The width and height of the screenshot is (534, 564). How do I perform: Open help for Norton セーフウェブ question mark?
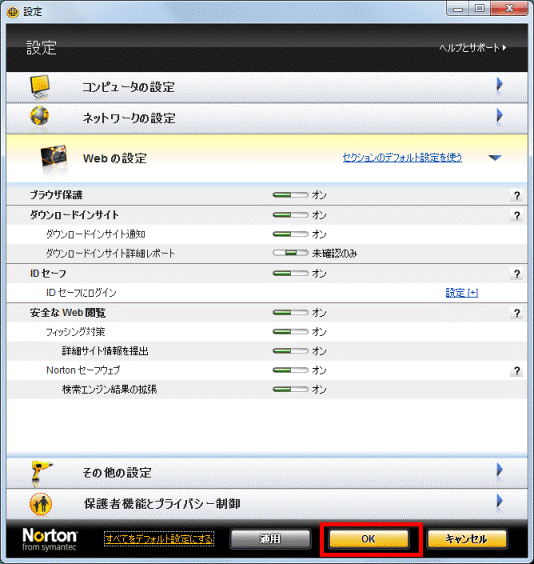click(517, 371)
